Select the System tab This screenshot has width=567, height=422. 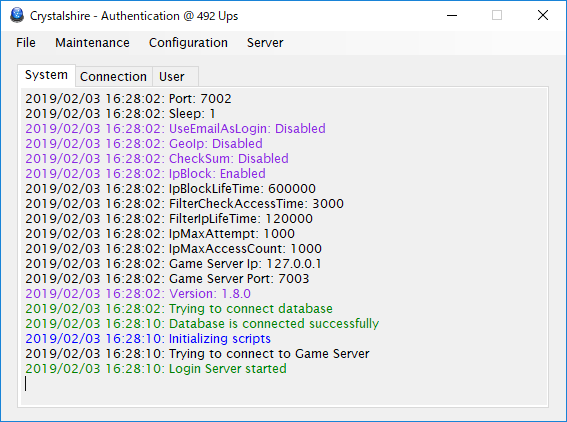click(x=46, y=75)
